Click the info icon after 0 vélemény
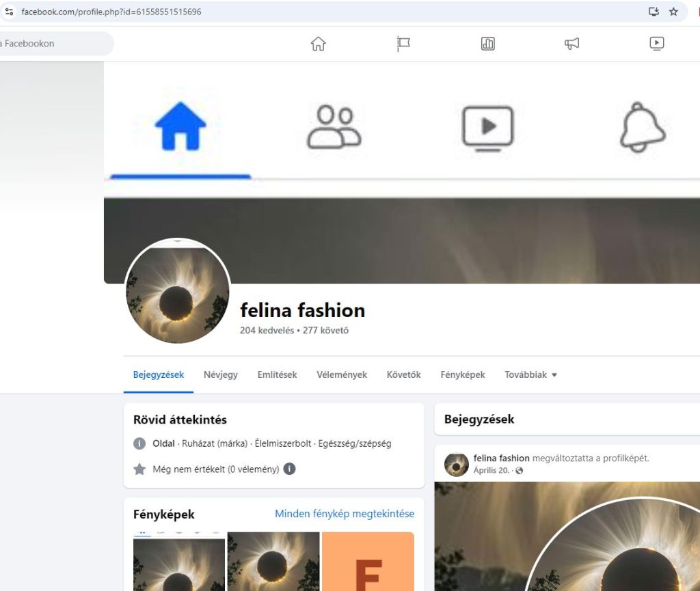Screen dimensions: 700x591 289,469
